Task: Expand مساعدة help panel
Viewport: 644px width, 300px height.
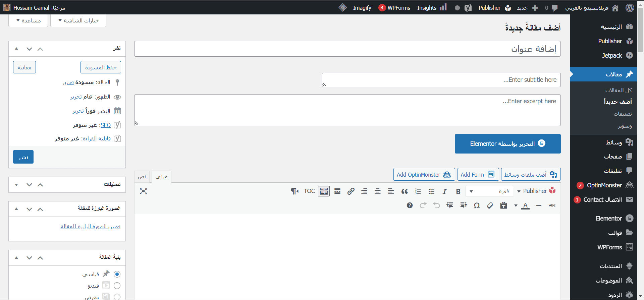Action: point(29,20)
